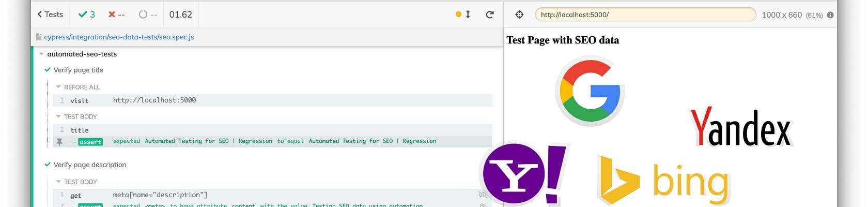Toggle the hidden-eye icon on get command
This screenshot has height=207, width=868.
[483, 195]
